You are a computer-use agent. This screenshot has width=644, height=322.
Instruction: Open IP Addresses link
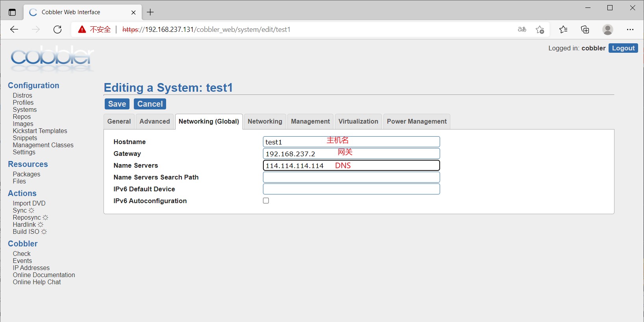[31, 268]
